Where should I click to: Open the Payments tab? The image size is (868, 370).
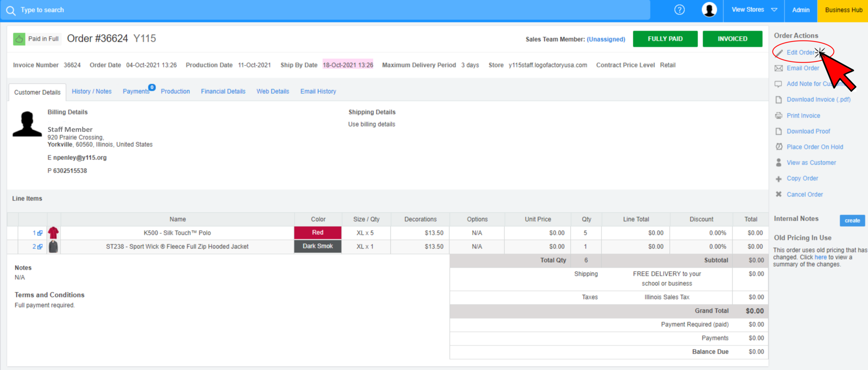136,92
